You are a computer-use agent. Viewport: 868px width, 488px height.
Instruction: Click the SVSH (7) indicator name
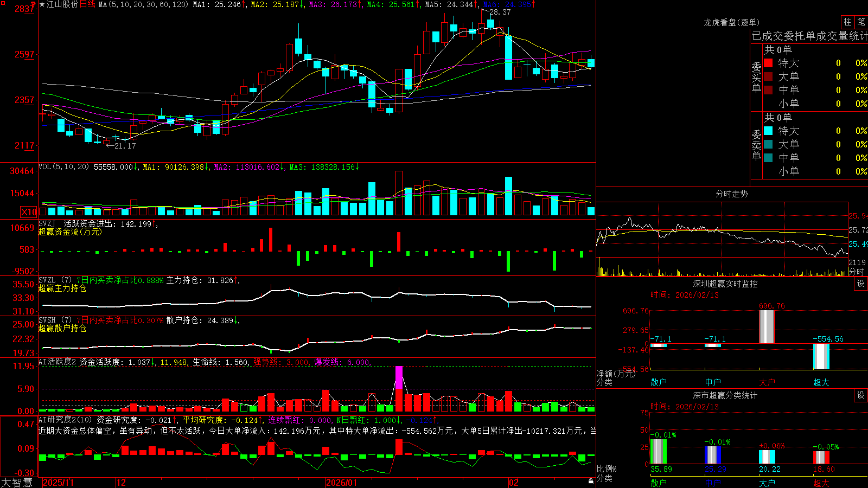tap(55, 320)
